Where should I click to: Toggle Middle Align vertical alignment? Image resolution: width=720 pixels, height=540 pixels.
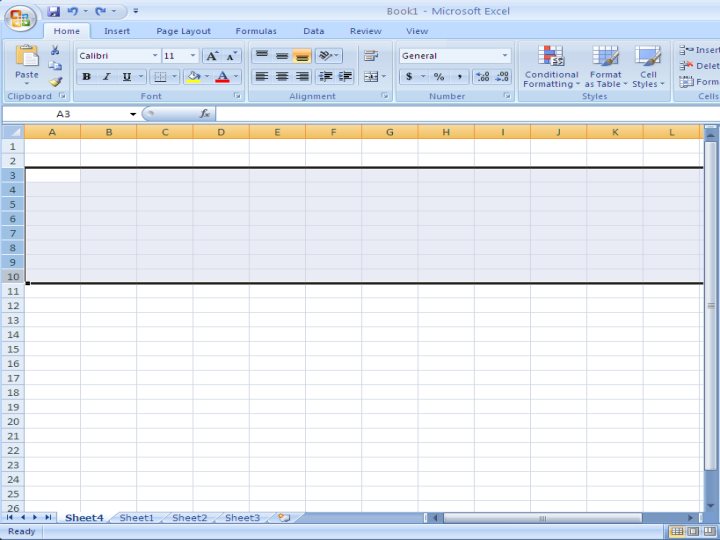[282, 56]
